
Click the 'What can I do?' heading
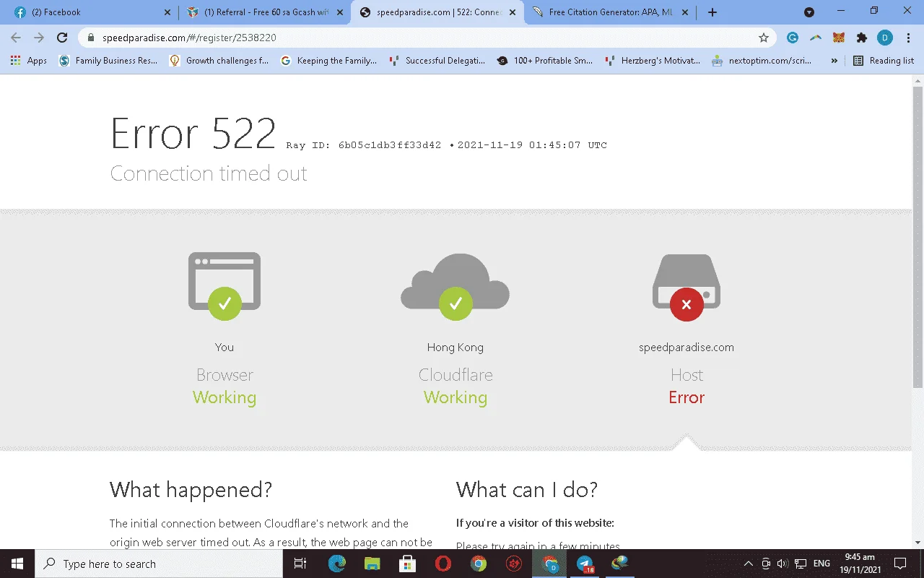527,490
